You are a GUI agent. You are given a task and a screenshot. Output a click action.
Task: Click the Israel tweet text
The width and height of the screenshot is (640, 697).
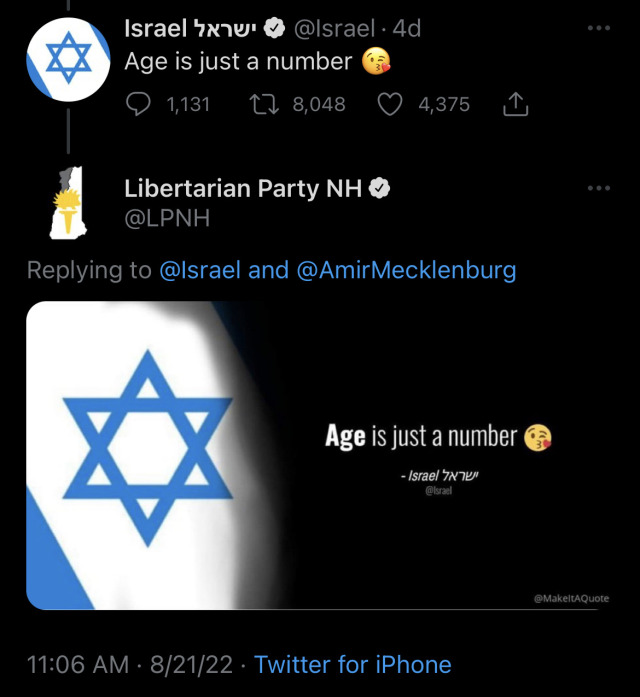[238, 62]
